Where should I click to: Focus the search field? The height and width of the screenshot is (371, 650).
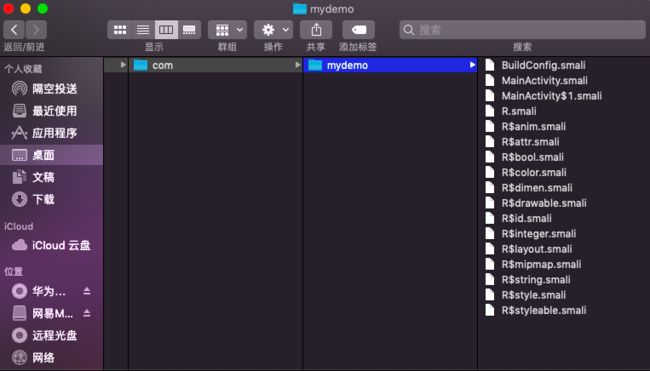(522, 30)
